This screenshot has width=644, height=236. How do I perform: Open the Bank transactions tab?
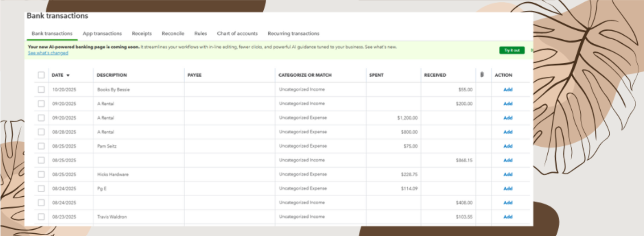tap(52, 33)
